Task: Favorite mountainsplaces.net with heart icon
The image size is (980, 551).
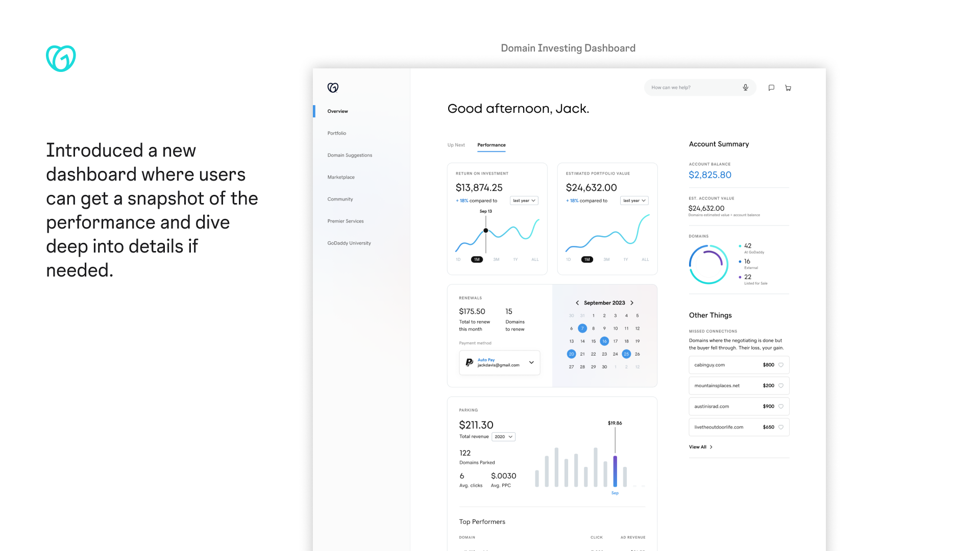Action: tap(780, 386)
